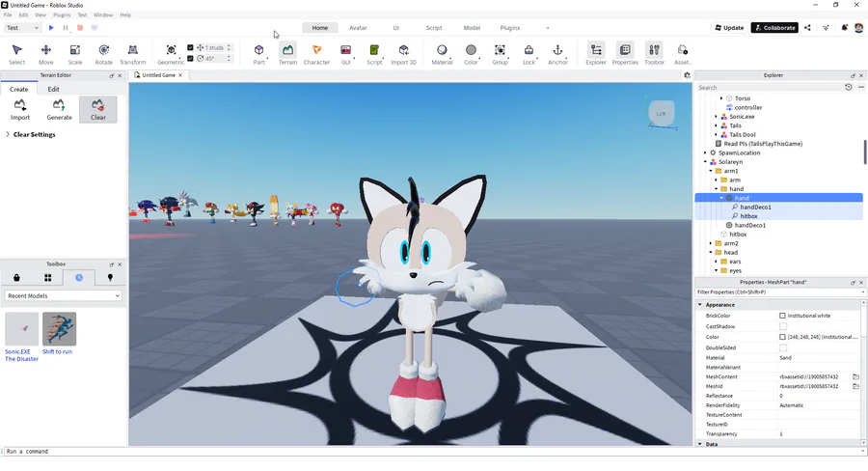Click the Import 3D icon

[x=403, y=50]
